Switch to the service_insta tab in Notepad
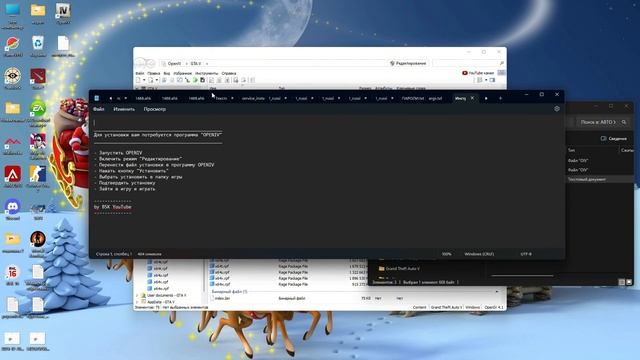 [x=253, y=98]
